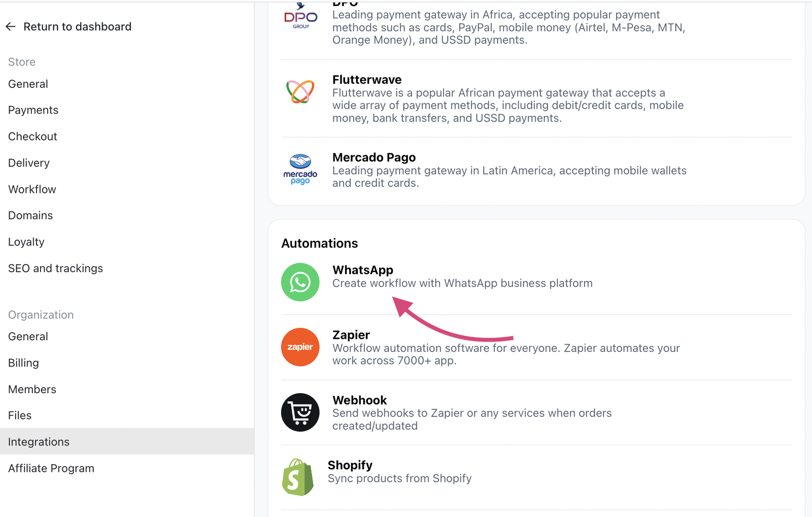This screenshot has width=812, height=517.
Task: Navigate to SEO and trackings
Action: 55,268
